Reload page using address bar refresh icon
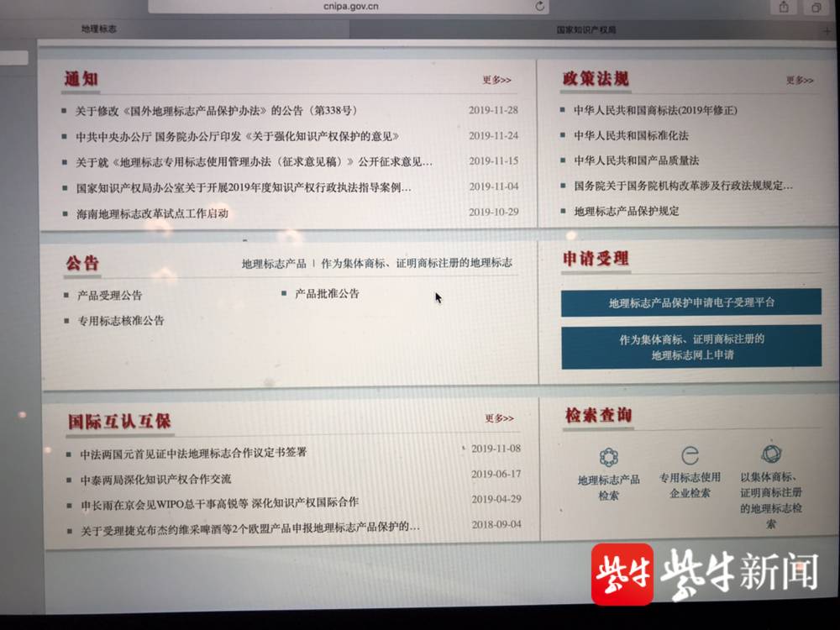The width and height of the screenshot is (840, 630). coord(539,7)
